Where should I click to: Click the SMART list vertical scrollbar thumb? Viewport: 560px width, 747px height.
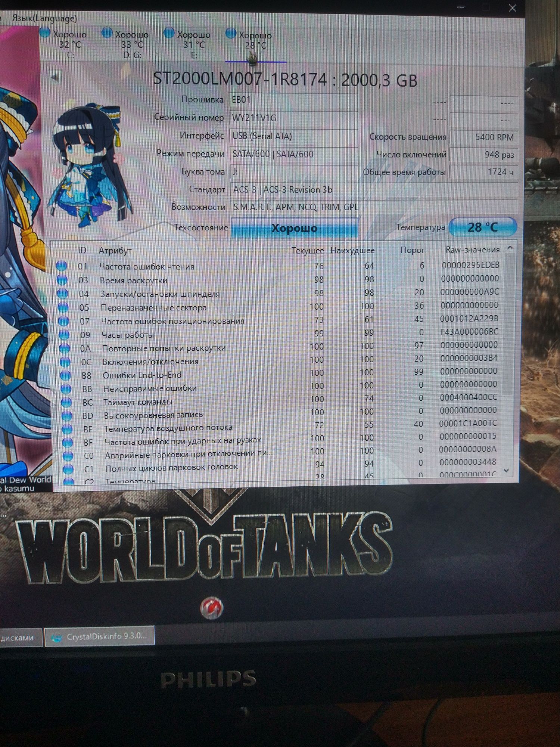pos(508,324)
